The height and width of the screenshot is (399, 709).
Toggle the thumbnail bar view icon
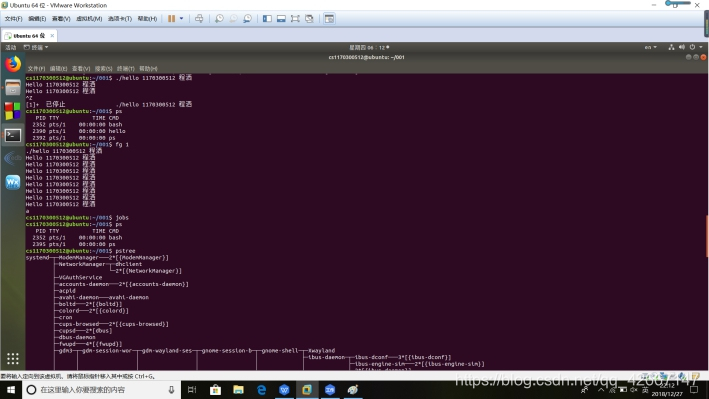pyautogui.click(x=281, y=19)
